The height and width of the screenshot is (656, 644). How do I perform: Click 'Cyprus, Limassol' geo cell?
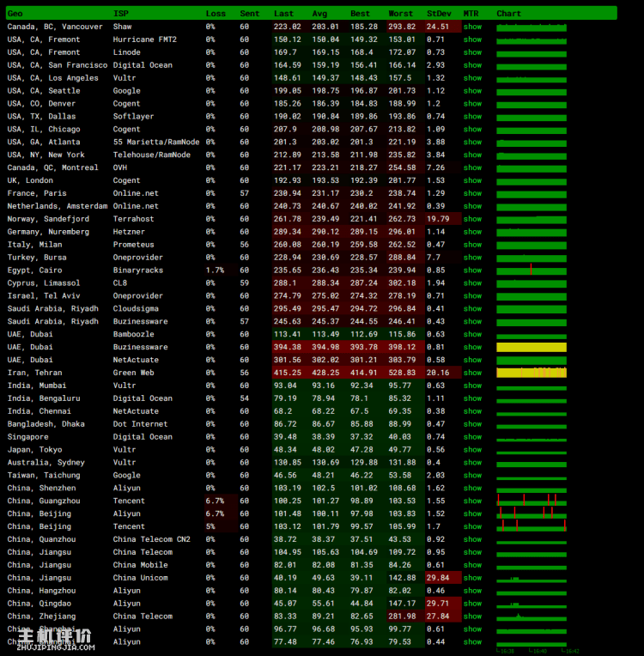(x=44, y=283)
